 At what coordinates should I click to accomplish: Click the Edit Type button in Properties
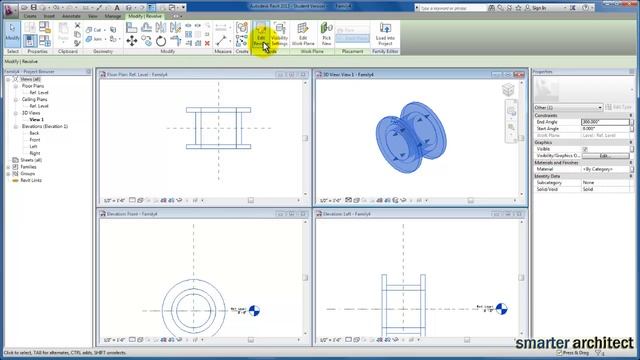click(619, 107)
